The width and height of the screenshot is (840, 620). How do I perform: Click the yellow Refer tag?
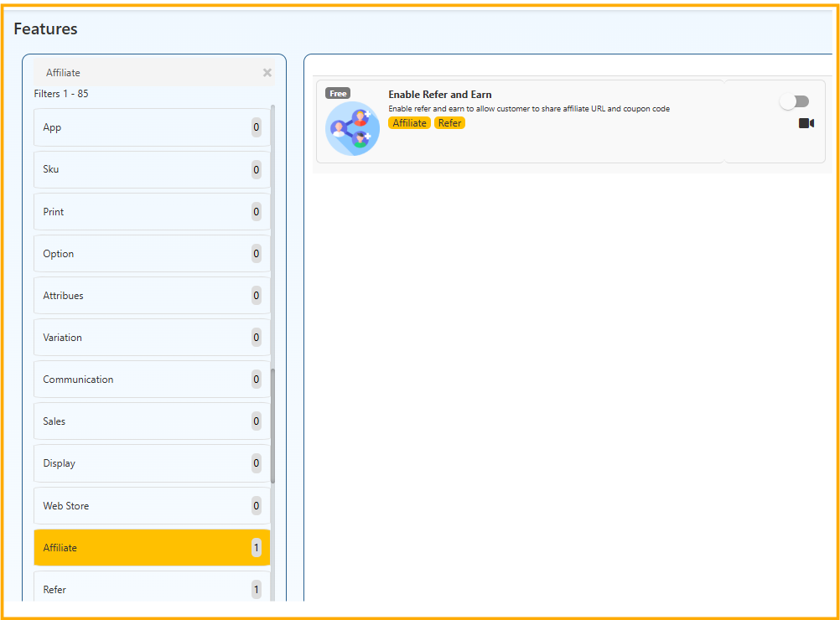coord(449,123)
